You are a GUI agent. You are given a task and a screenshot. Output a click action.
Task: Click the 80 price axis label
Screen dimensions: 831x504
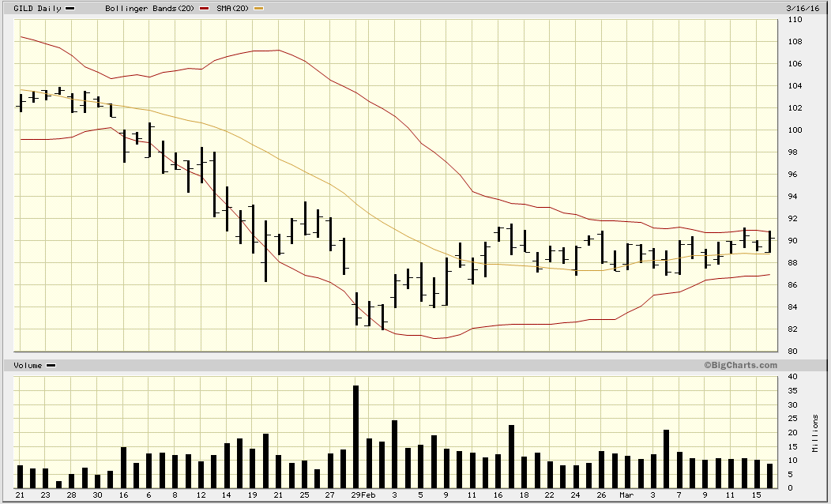793,352
